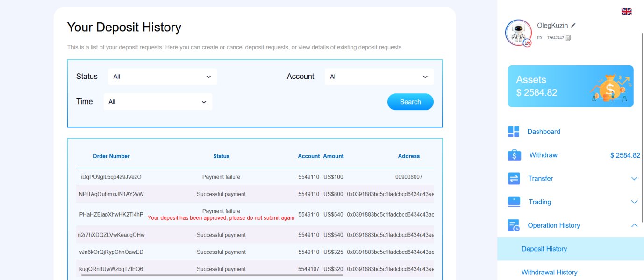Click the Transfer arrows icon
The image size is (644, 280).
514,178
